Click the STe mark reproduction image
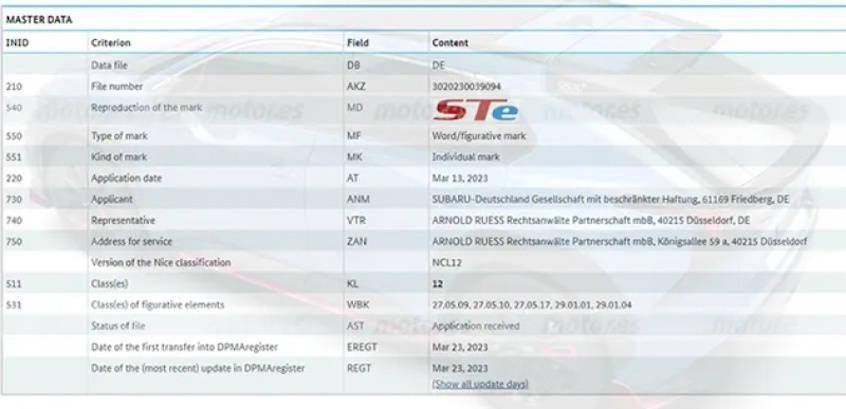 [x=477, y=110]
